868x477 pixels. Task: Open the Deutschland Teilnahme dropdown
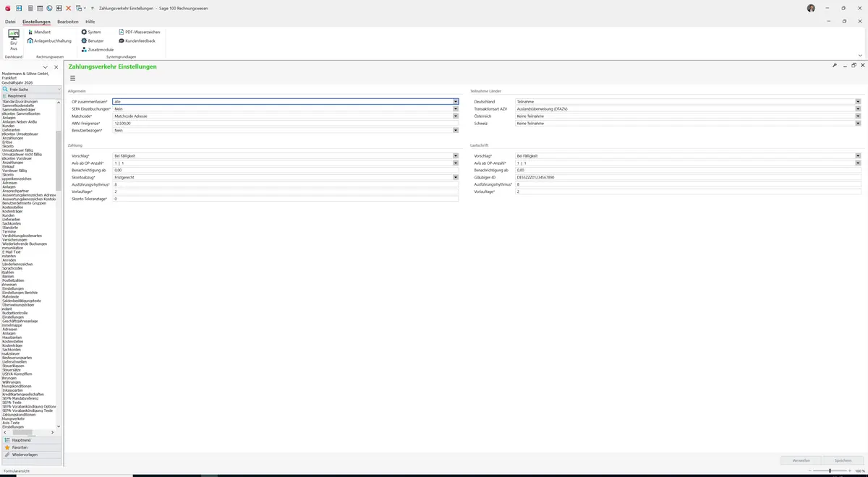858,102
